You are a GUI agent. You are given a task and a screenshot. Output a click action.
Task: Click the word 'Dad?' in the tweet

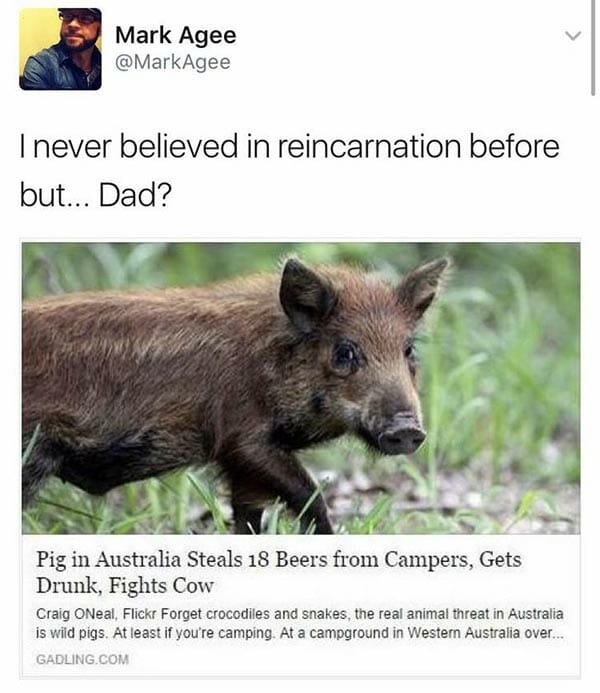[134, 195]
